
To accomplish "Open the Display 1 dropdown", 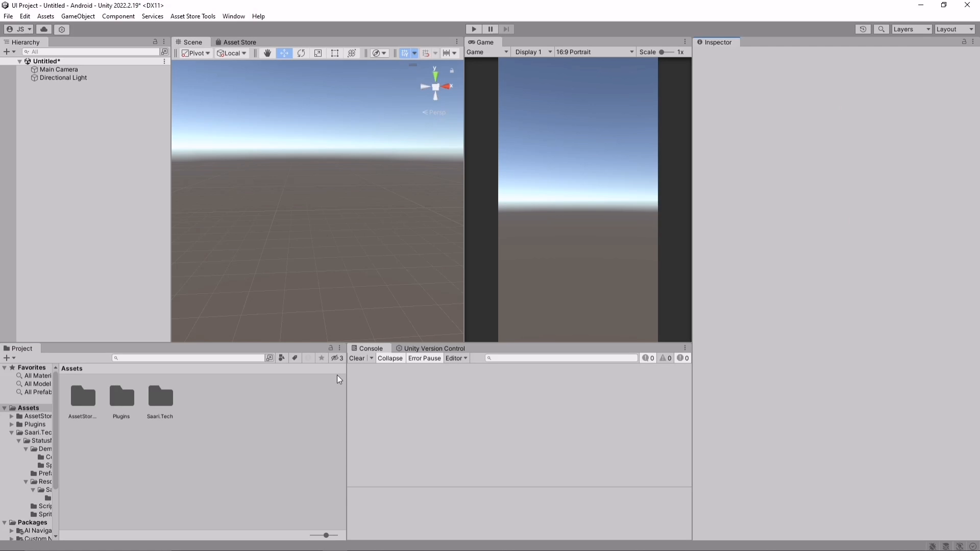I will pyautogui.click(x=532, y=52).
